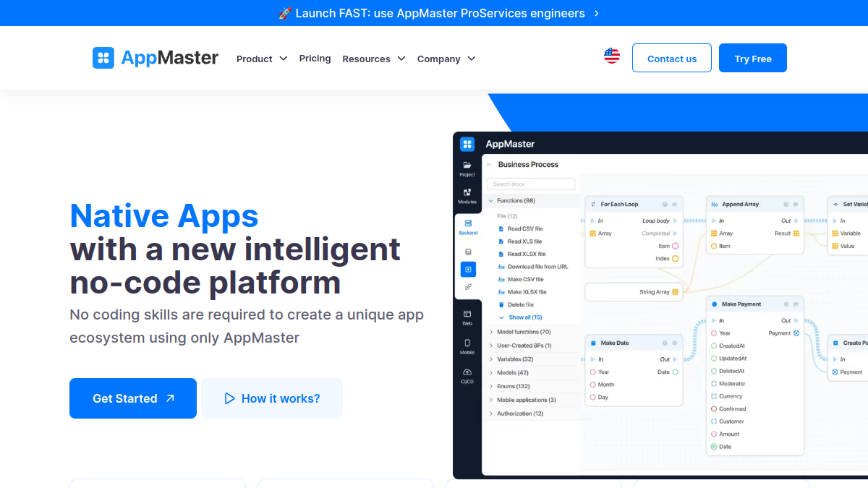
Task: Expand Model functions (70)
Action: click(x=532, y=332)
